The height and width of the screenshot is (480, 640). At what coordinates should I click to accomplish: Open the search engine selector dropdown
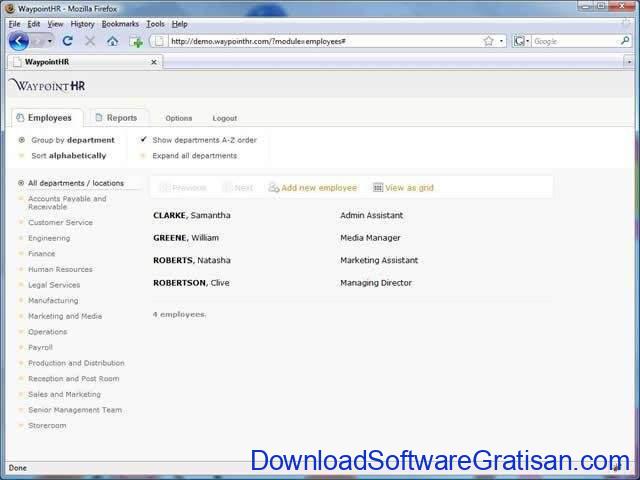point(521,41)
